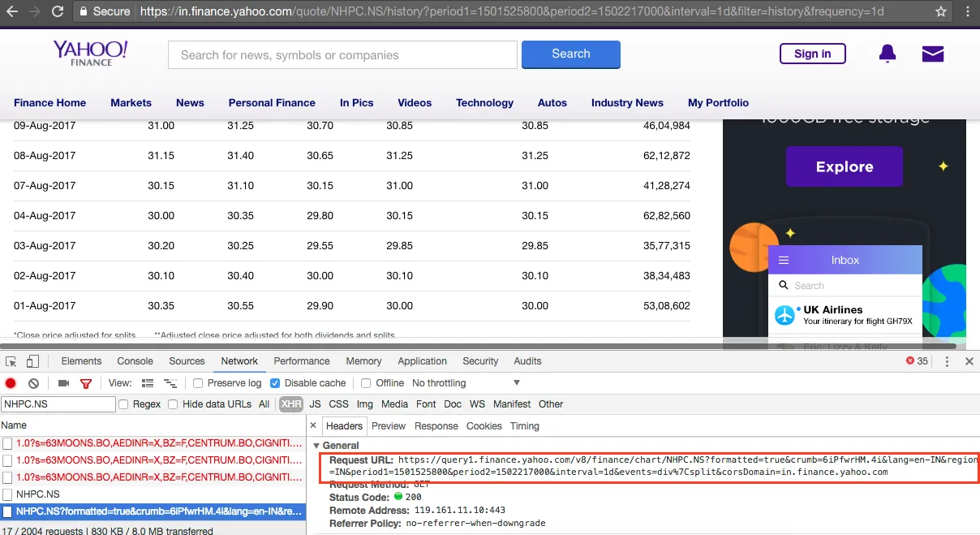Select the element inspector tool in DevTools
This screenshot has height=535, width=980.
(11, 361)
